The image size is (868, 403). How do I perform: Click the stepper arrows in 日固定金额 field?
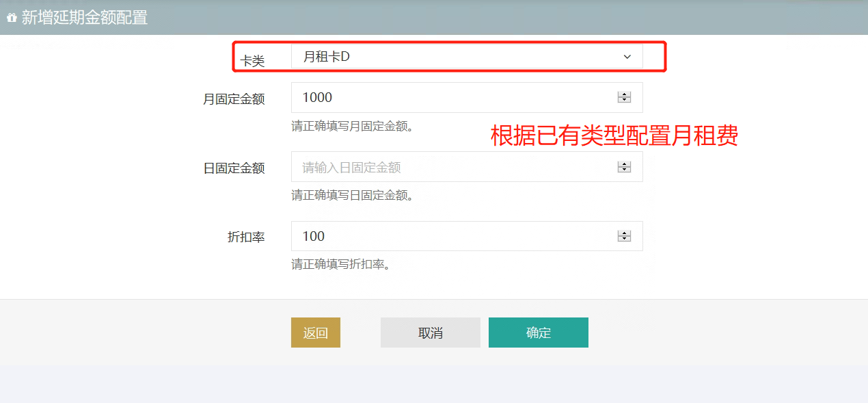coord(624,167)
